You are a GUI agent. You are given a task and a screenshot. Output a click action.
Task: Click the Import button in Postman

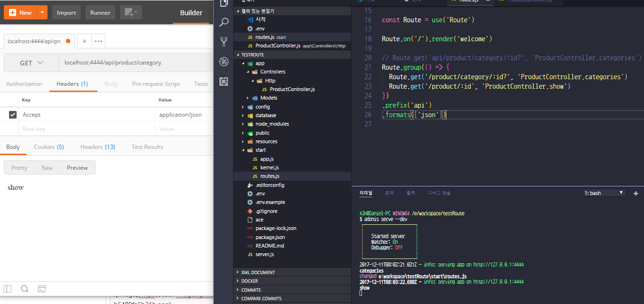coord(66,12)
